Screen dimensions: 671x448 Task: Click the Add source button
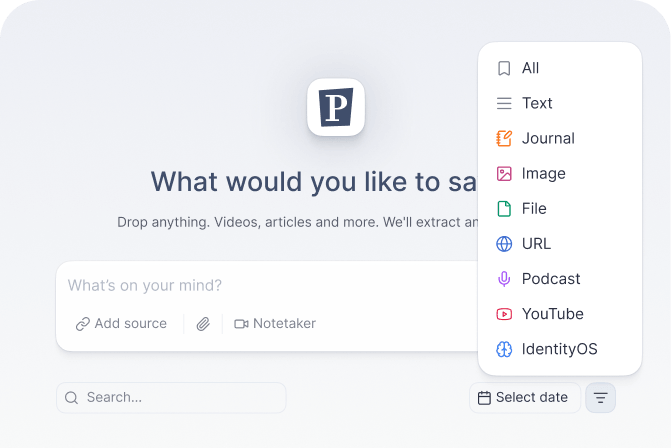click(122, 323)
